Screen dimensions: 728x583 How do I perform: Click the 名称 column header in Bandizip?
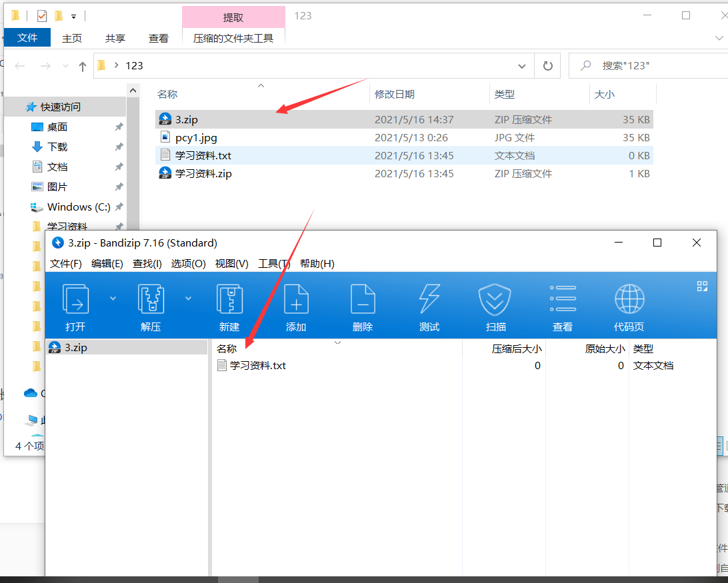227,348
